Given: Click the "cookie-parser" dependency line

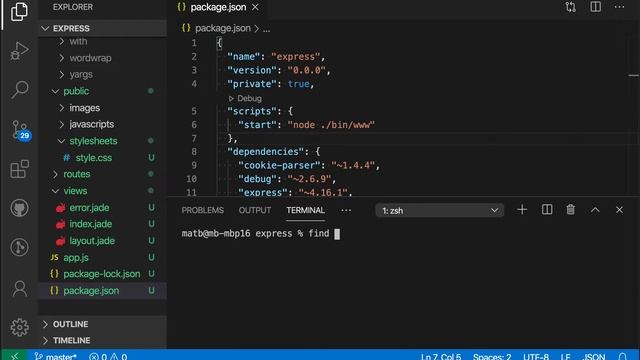Looking at the screenshot, I should click(309, 165).
